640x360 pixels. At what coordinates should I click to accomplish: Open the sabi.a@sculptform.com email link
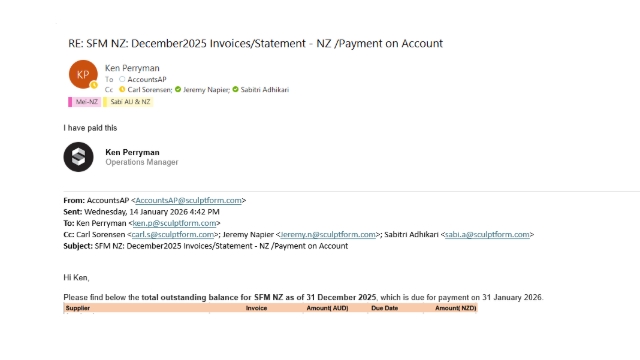pos(487,235)
